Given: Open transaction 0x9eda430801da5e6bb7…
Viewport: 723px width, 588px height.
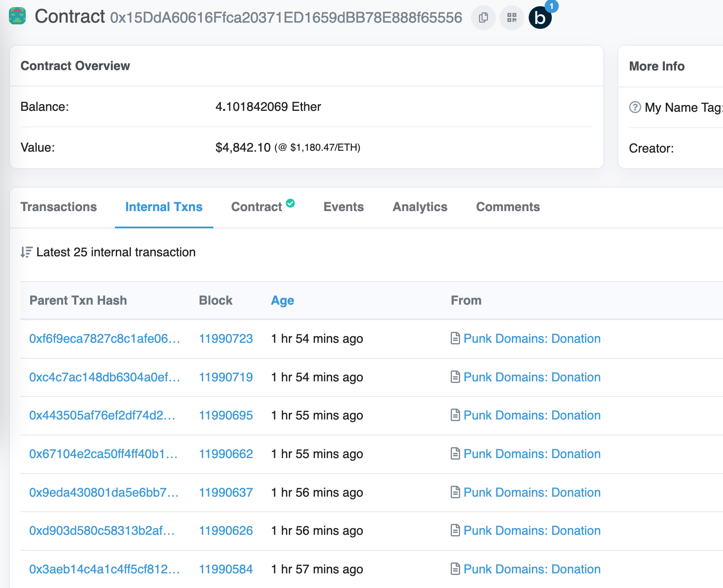Looking at the screenshot, I should (104, 492).
